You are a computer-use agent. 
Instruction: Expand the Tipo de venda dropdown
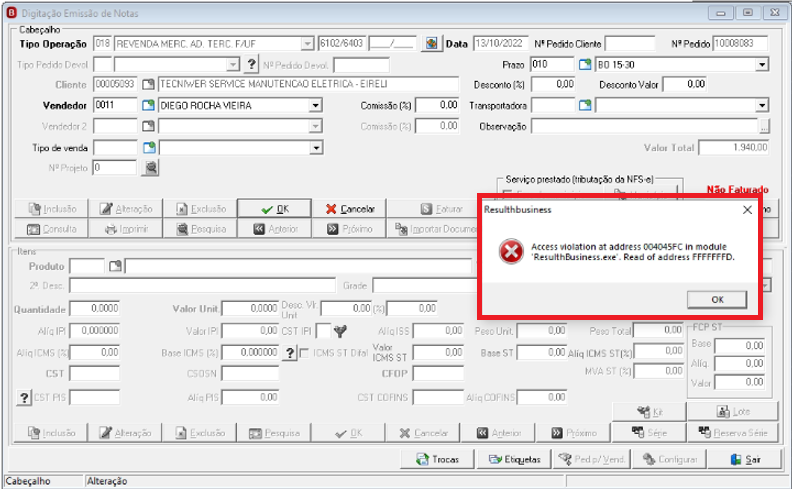tap(316, 148)
